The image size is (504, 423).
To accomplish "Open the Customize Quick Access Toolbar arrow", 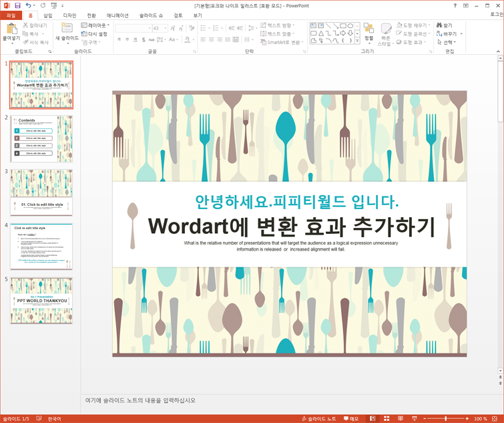I will [62, 6].
